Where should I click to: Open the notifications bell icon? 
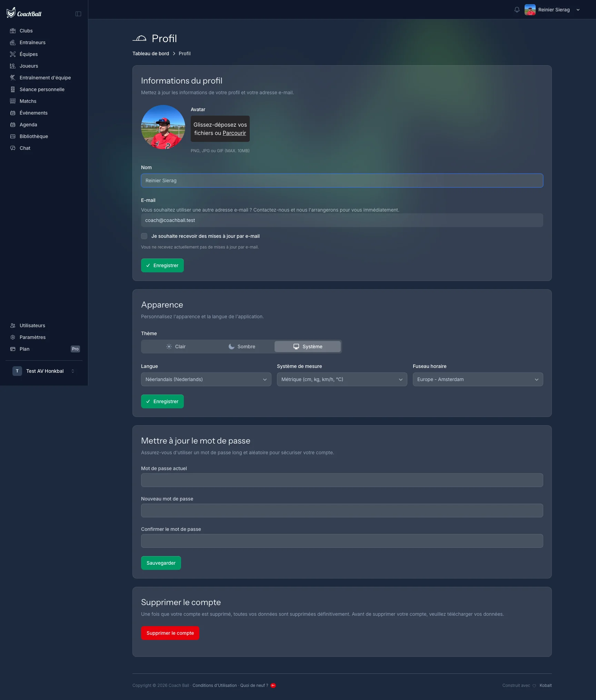(x=517, y=10)
